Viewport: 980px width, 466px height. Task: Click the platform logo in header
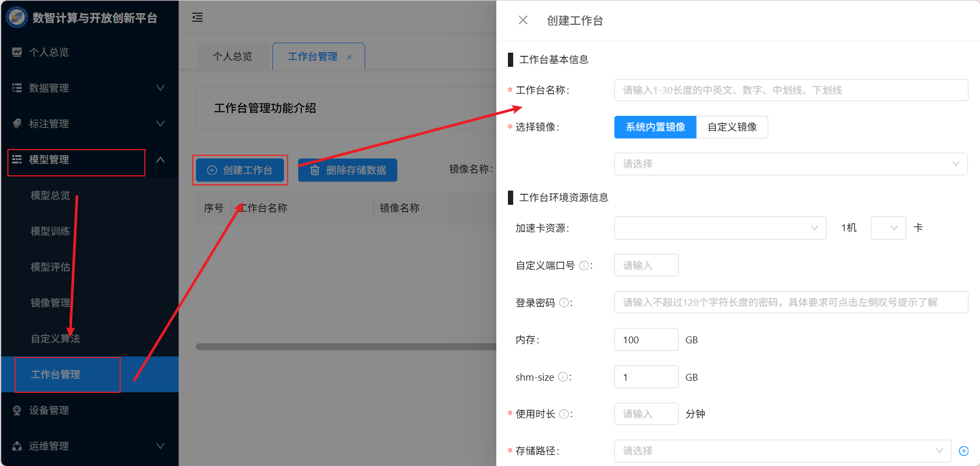point(16,17)
